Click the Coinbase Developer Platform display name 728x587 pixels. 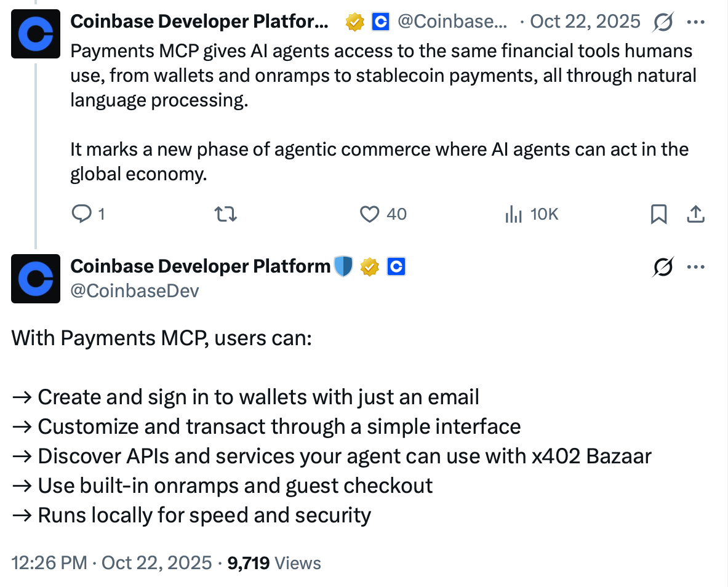pyautogui.click(x=200, y=266)
